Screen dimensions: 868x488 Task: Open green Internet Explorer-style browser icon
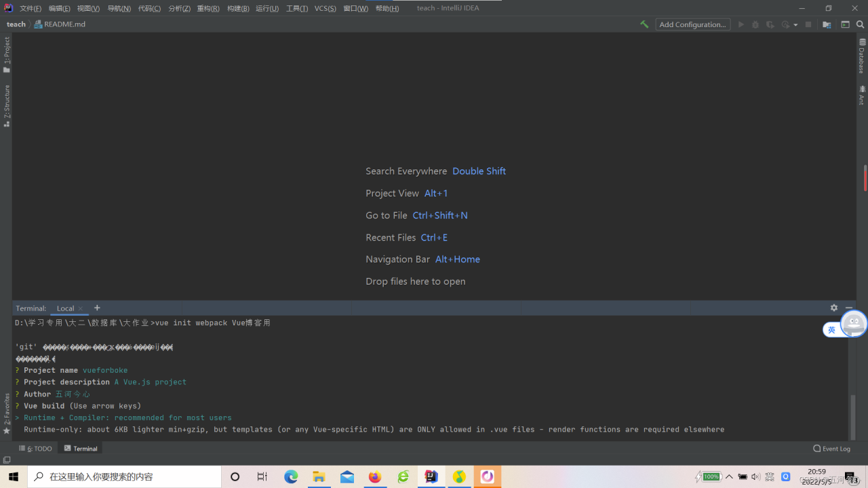403,476
